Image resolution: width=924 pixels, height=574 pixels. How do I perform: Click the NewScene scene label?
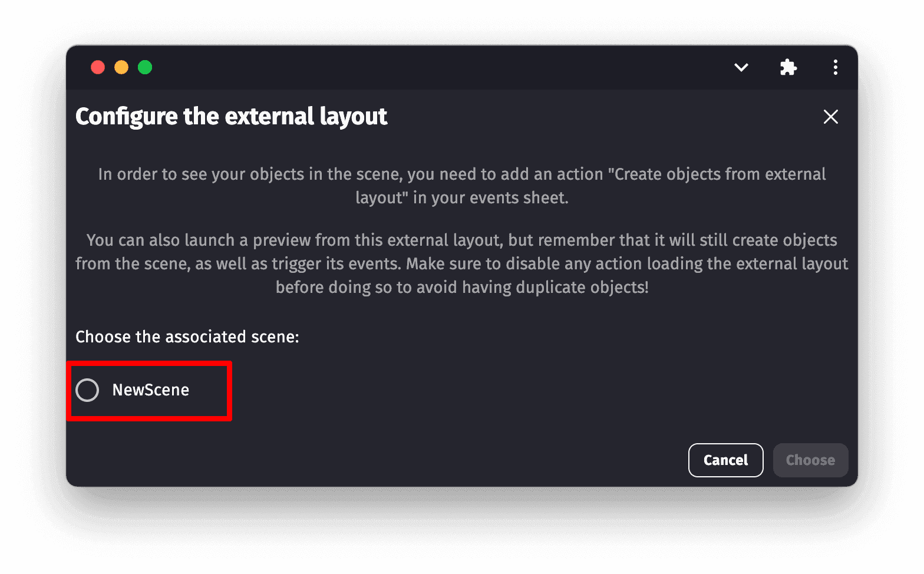[x=151, y=390]
